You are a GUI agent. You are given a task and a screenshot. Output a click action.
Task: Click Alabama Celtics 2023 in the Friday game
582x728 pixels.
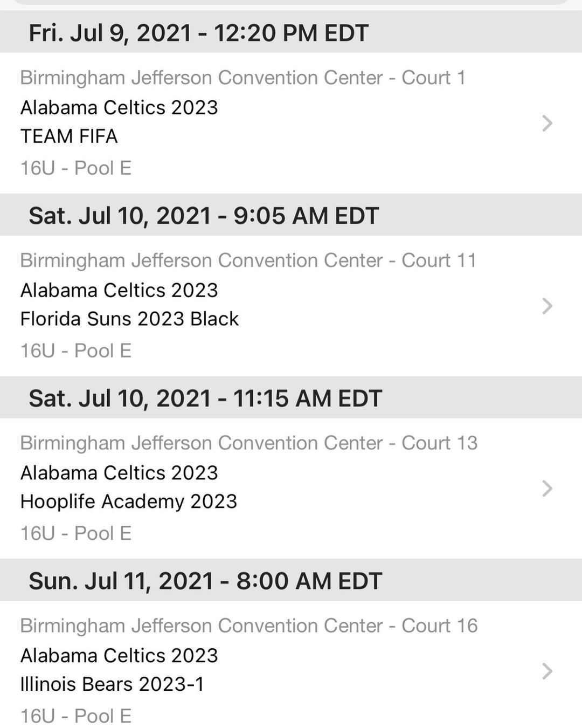pos(119,107)
